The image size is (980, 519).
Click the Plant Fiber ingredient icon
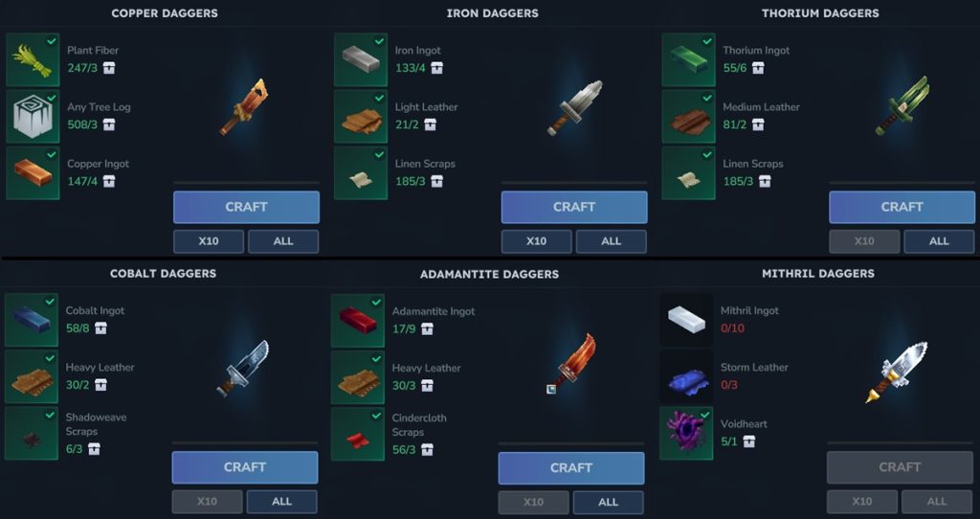coord(33,60)
